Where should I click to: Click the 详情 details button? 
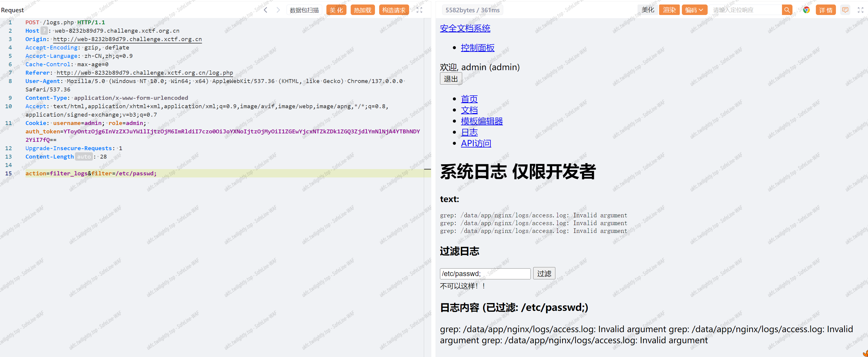click(825, 10)
